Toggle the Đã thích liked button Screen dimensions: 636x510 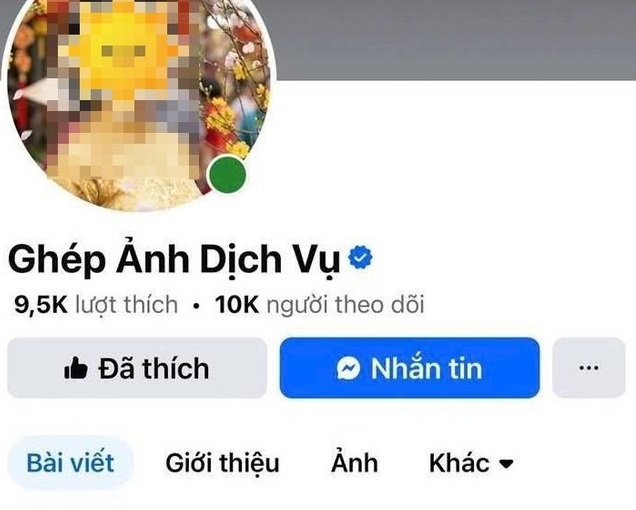[137, 368]
